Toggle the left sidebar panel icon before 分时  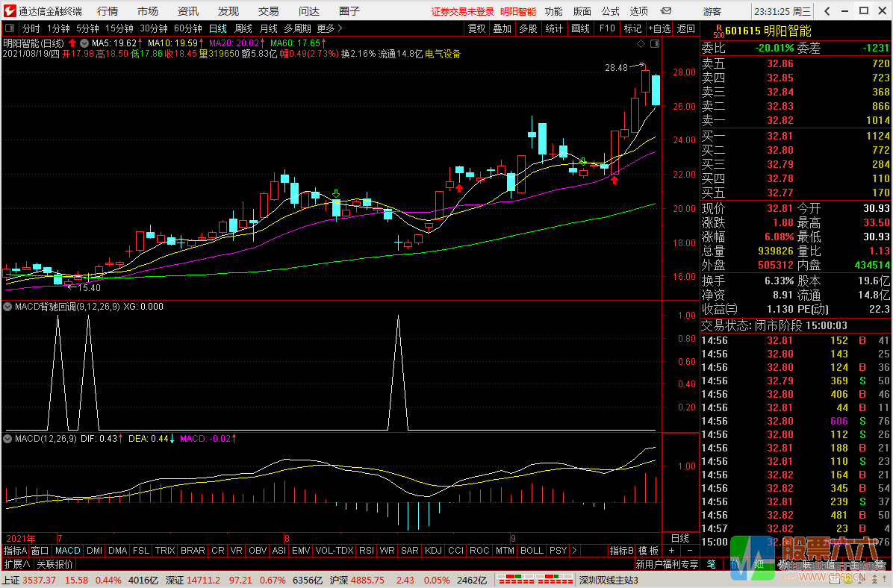(10, 28)
